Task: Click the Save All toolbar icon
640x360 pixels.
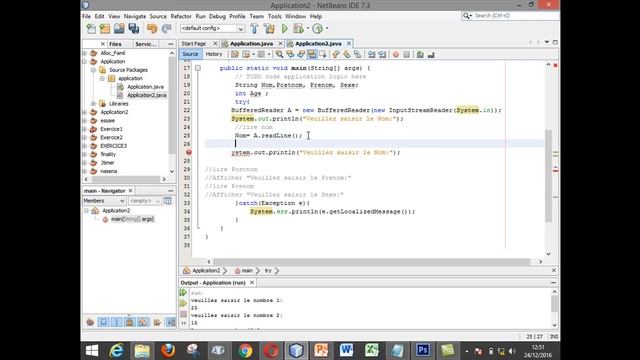Action: 133,29
